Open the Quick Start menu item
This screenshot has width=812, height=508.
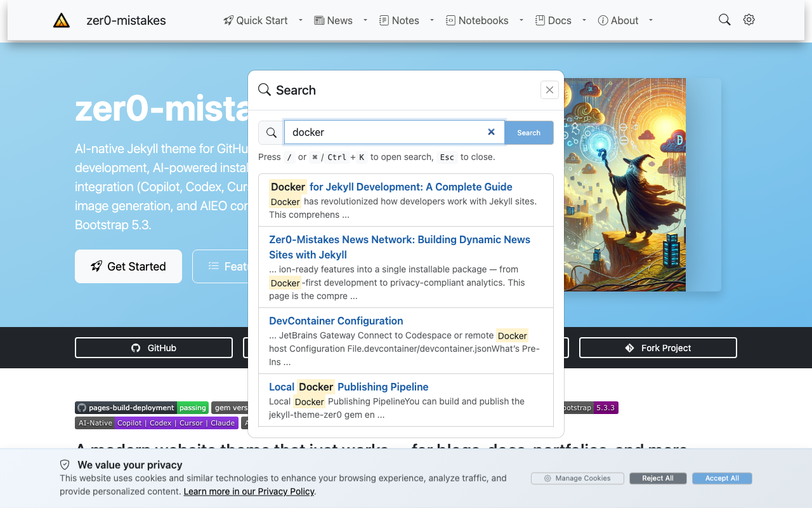coord(256,20)
